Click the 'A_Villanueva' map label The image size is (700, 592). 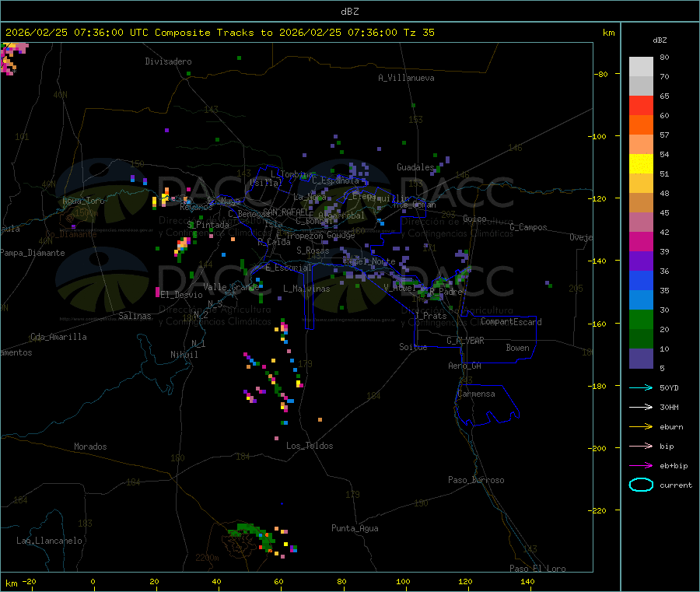[x=406, y=78]
